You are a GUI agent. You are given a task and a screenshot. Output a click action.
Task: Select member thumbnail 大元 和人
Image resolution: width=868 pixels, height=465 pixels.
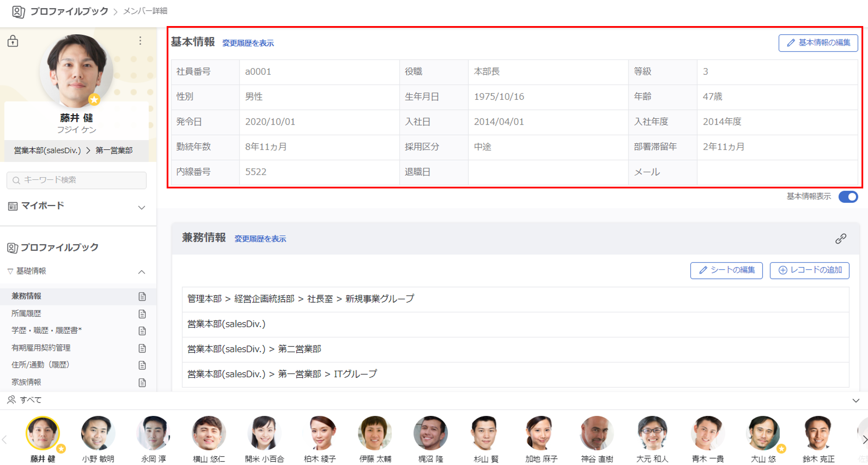point(652,433)
